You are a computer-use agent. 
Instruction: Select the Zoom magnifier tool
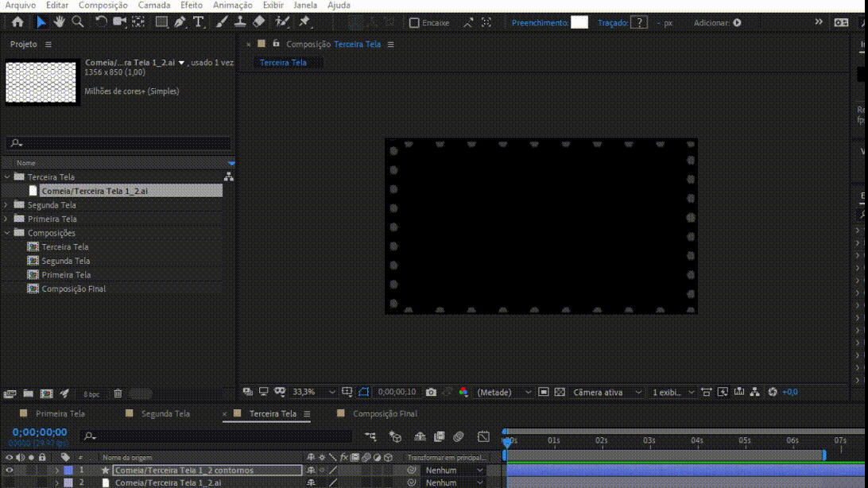pyautogui.click(x=78, y=22)
